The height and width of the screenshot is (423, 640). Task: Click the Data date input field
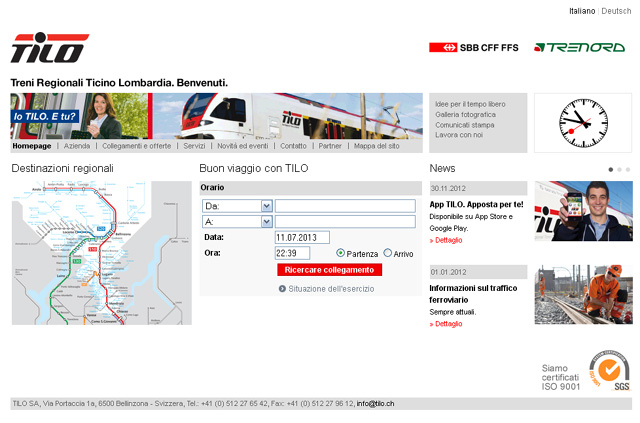tap(302, 237)
